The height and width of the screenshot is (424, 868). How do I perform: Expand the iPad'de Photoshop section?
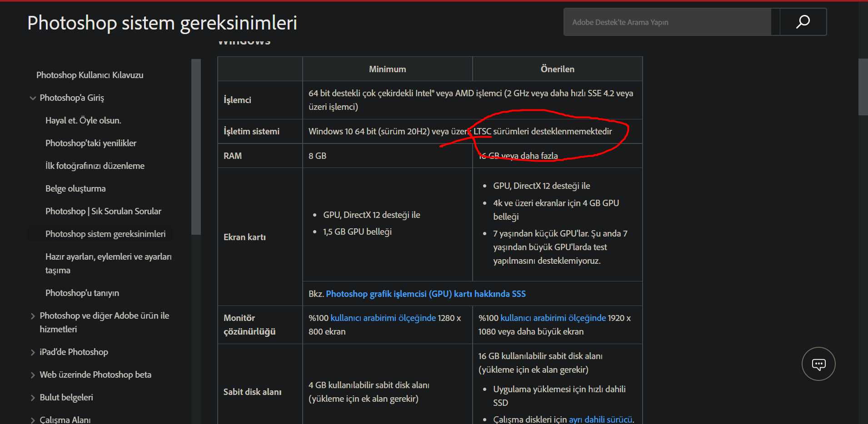click(x=33, y=352)
